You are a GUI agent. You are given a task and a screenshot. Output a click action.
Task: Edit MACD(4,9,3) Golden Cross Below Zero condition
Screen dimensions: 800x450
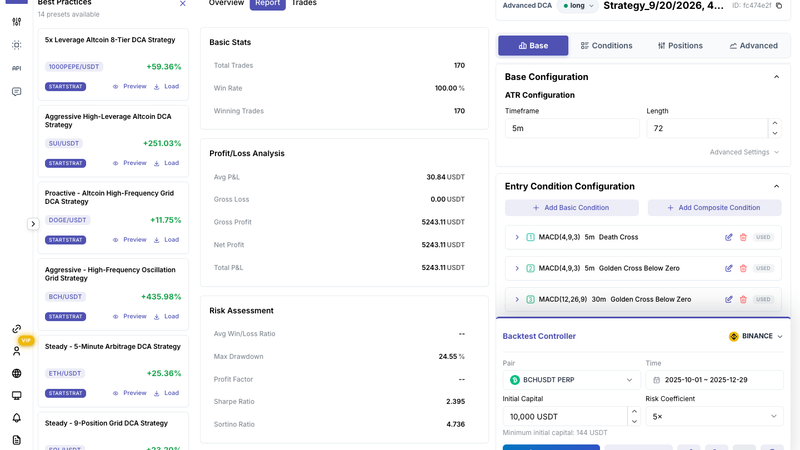coord(729,268)
